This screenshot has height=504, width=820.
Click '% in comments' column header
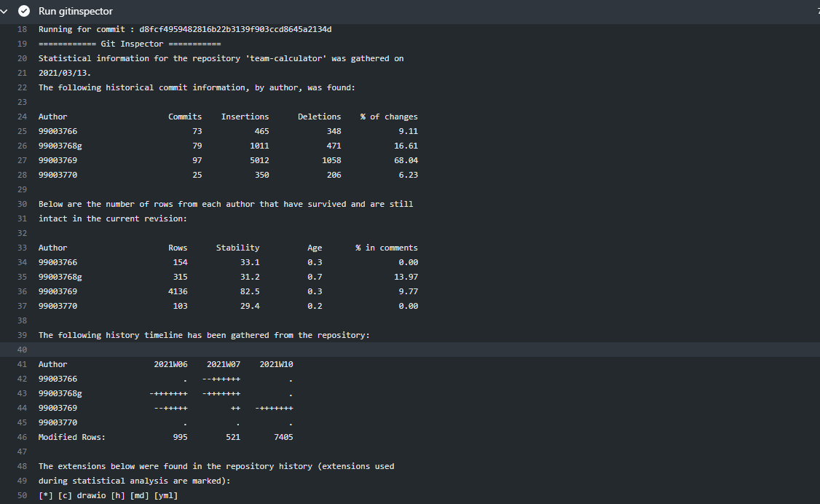[387, 248]
